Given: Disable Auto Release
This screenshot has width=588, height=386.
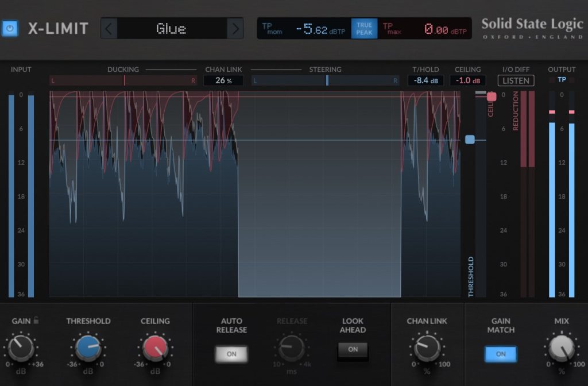Looking at the screenshot, I should [231, 354].
